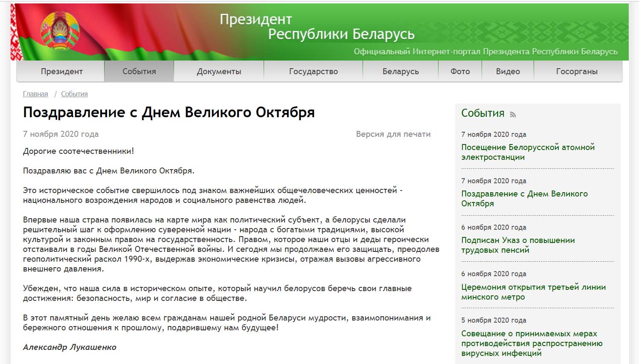The image size is (639, 364).
Task: Open Церемония открытия третьей линии минского метро
Action: [533, 292]
